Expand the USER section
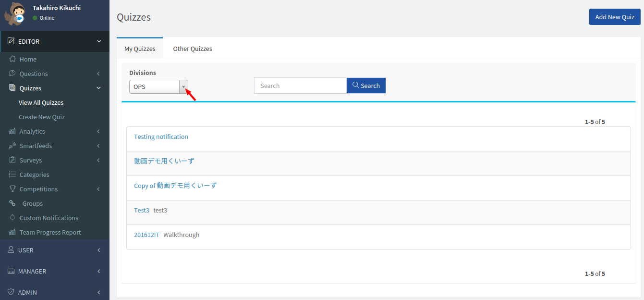 [55, 250]
